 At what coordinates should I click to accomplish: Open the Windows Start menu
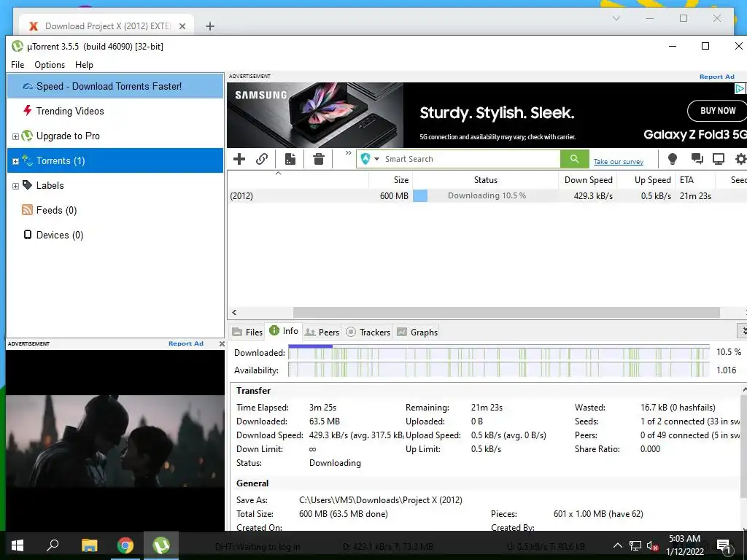[18, 545]
